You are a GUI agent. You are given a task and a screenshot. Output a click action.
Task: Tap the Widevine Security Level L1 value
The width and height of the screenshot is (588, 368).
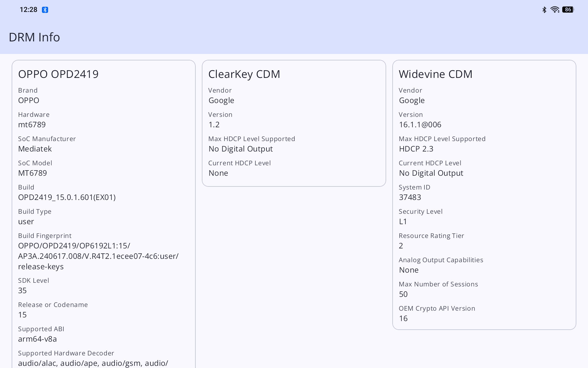coord(403,221)
